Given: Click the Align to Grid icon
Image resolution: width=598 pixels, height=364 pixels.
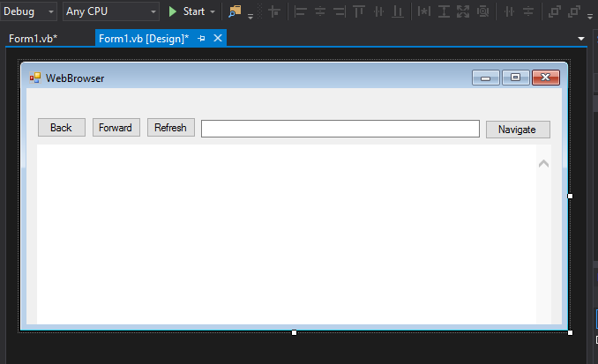Looking at the screenshot, I should pos(274,11).
